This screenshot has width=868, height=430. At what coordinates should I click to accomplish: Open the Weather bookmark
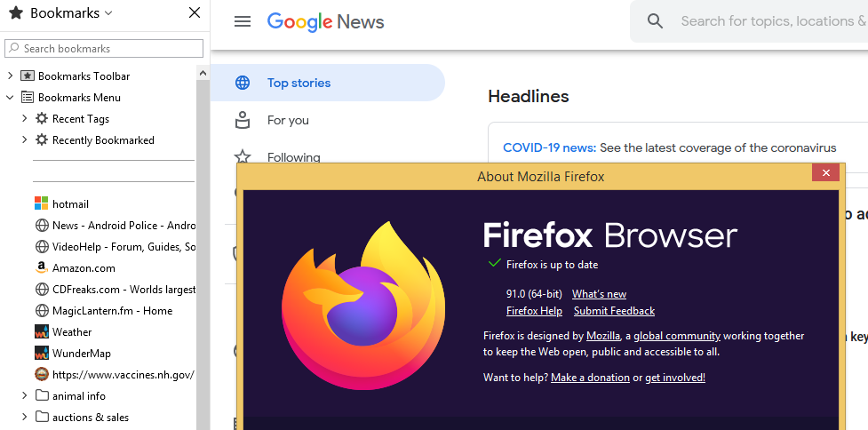pos(72,332)
